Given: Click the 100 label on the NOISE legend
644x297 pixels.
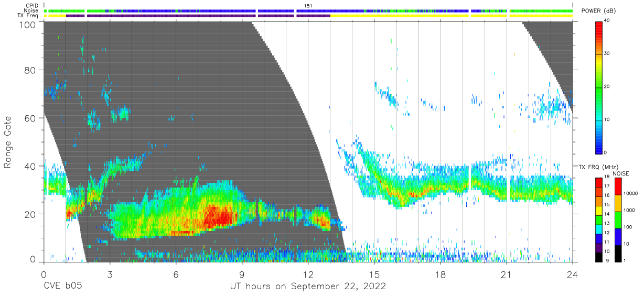Looking at the screenshot, I should (x=627, y=227).
